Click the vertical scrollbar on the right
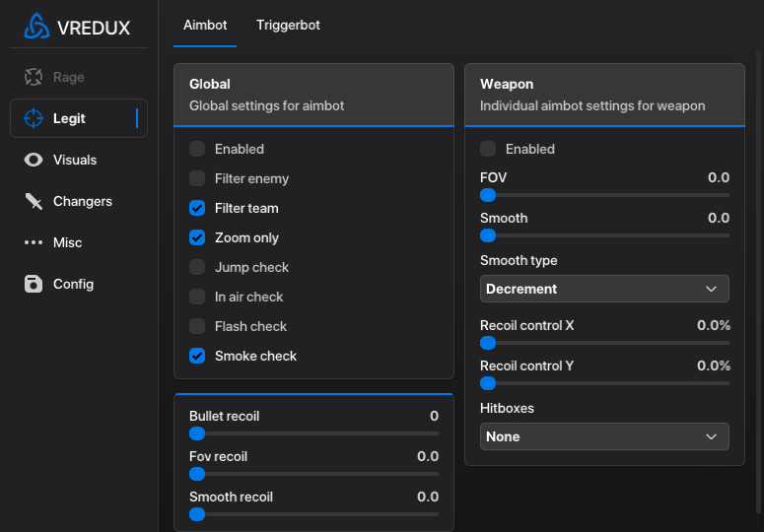This screenshot has height=532, width=764. click(x=759, y=282)
